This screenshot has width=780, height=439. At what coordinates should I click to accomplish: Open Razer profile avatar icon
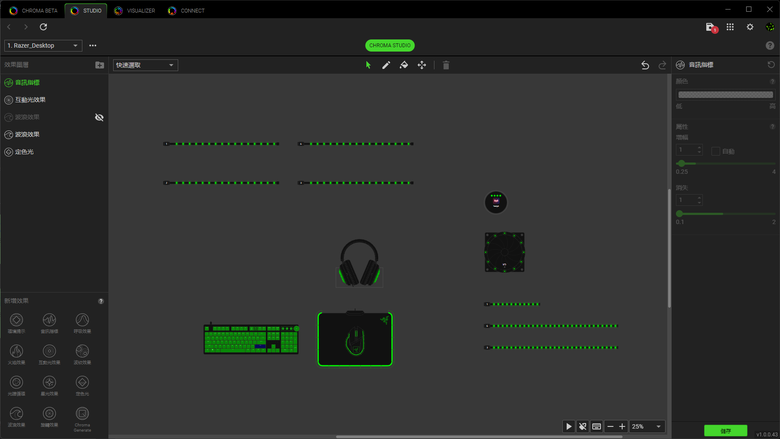(x=770, y=27)
